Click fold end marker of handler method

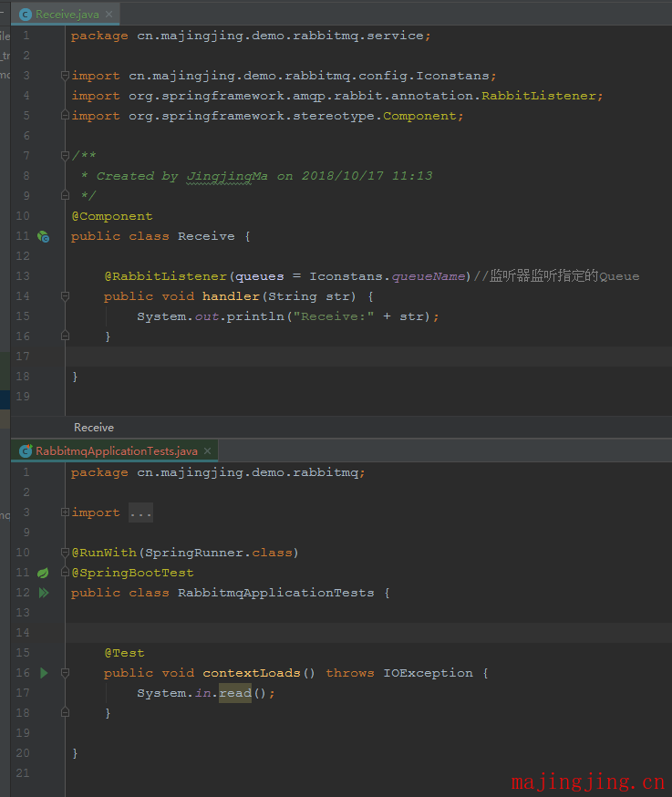(65, 336)
